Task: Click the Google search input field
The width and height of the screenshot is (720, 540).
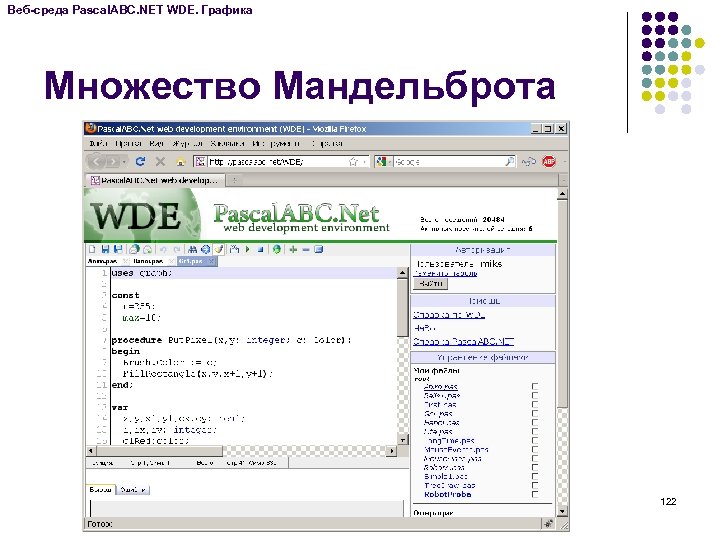Action: point(449,162)
